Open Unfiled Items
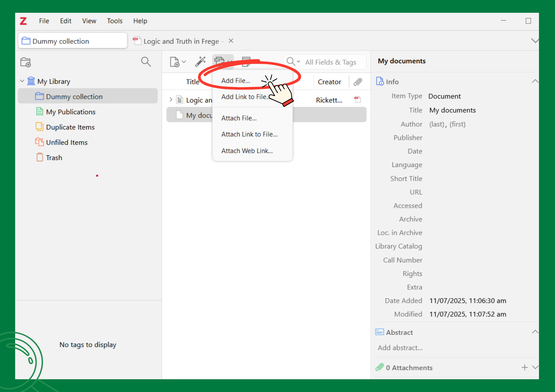This screenshot has width=555, height=392. pos(67,142)
